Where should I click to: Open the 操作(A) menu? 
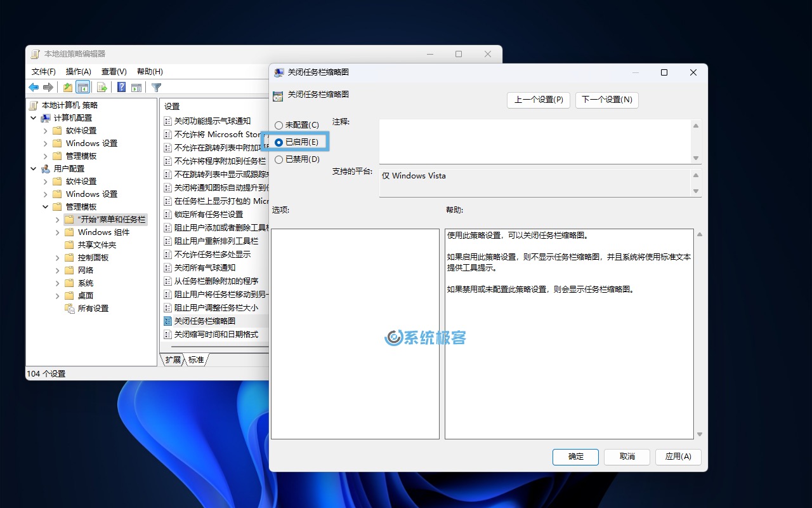point(79,72)
